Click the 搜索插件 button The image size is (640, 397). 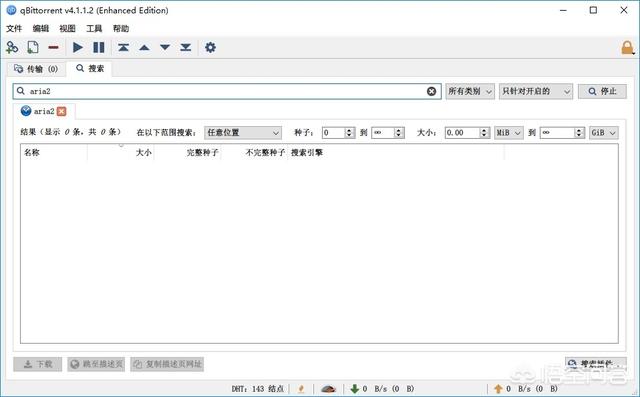[x=596, y=363]
